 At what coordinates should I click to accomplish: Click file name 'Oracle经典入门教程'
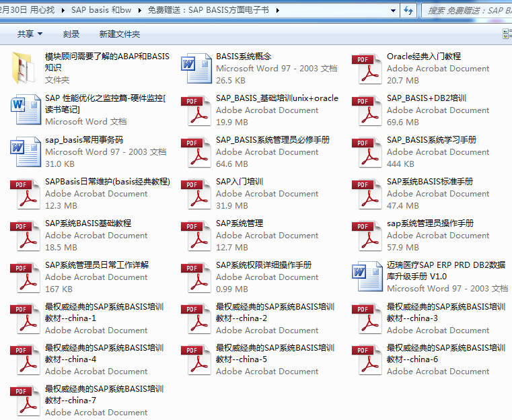tap(423, 57)
